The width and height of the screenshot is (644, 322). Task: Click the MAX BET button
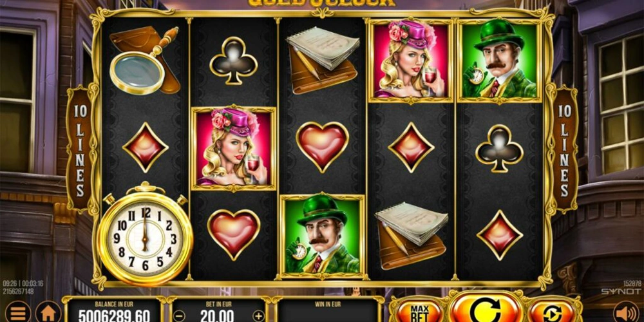pyautogui.click(x=419, y=312)
